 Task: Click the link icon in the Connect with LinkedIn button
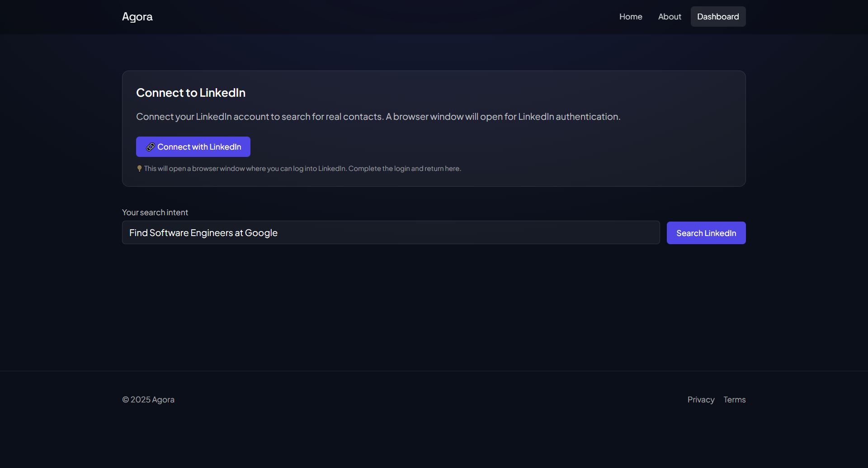click(151, 147)
